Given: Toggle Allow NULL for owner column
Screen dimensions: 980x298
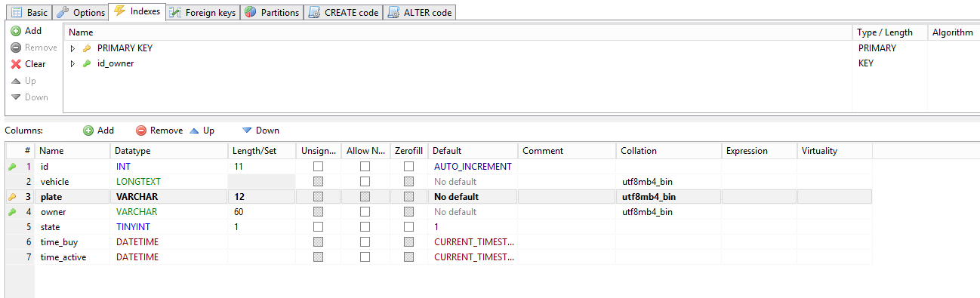Looking at the screenshot, I should 365,212.
